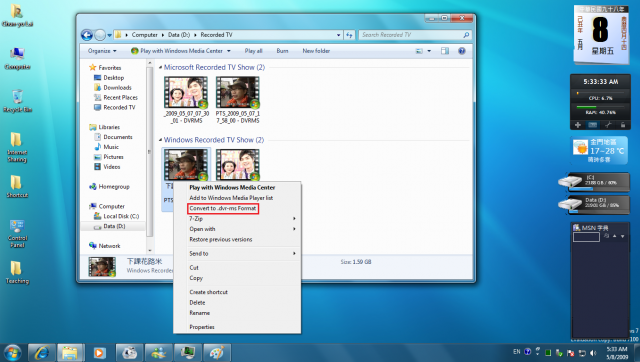Image resolution: width=640 pixels, height=362 pixels.
Task: Select Create shortcut in the context menu
Action: pyautogui.click(x=209, y=292)
